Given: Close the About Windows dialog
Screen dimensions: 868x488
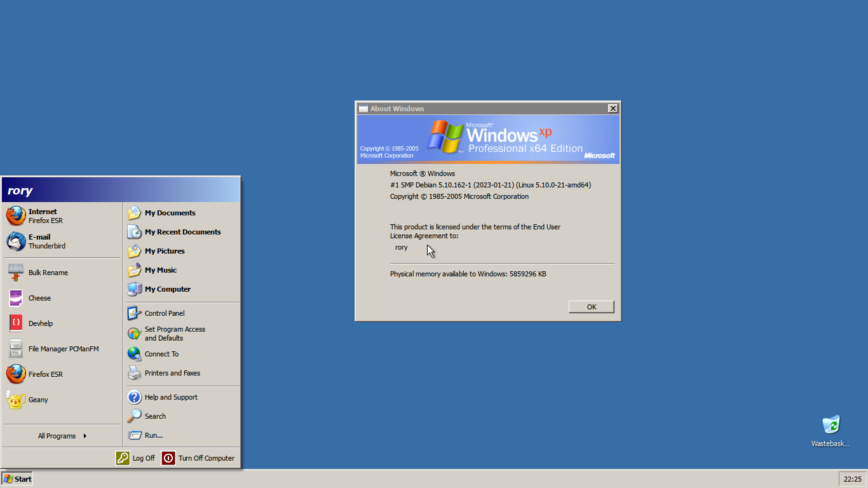Looking at the screenshot, I should (x=613, y=109).
